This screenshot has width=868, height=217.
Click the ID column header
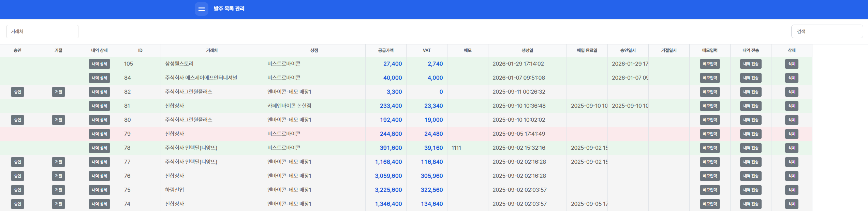140,51
